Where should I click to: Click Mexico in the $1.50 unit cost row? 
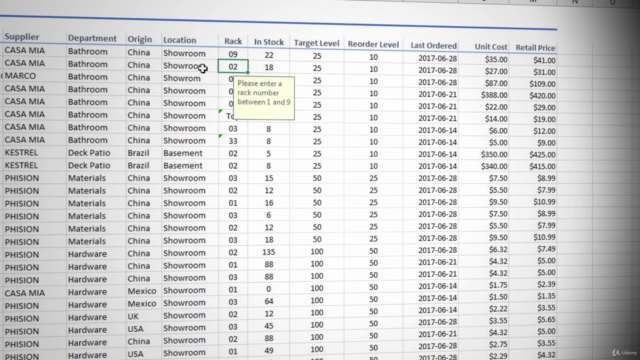(143, 304)
